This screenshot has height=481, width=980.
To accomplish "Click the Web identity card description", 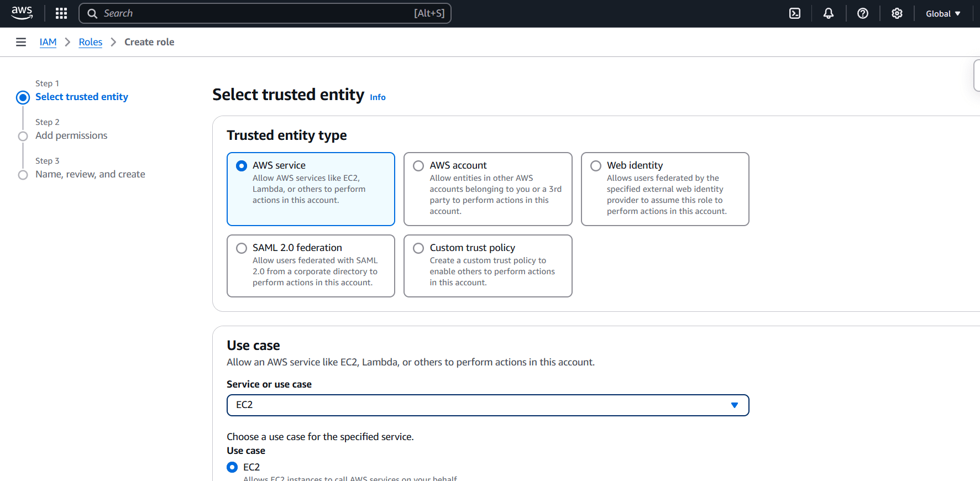I will 667,195.
